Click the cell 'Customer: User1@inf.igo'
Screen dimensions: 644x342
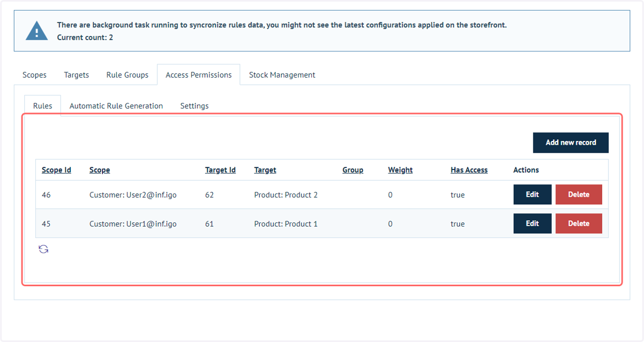click(133, 224)
